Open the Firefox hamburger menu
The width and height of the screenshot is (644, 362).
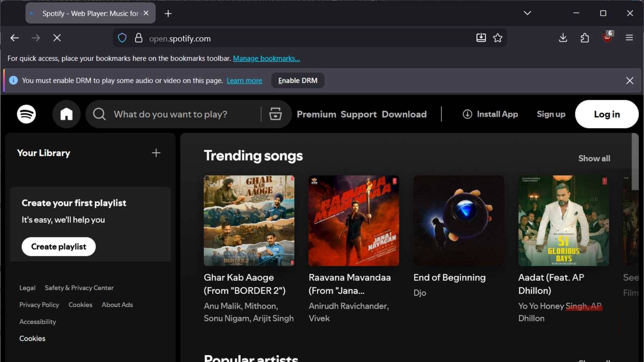point(630,37)
